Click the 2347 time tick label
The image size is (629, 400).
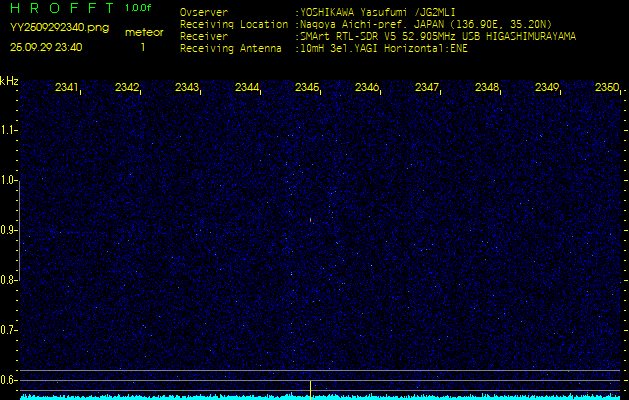427,88
